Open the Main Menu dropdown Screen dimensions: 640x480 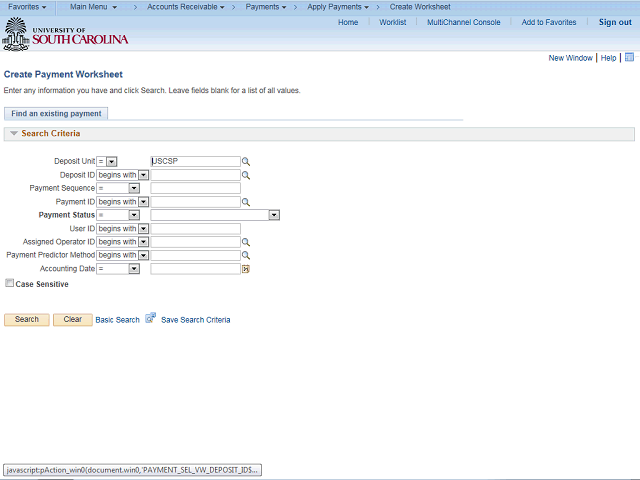[x=93, y=7]
